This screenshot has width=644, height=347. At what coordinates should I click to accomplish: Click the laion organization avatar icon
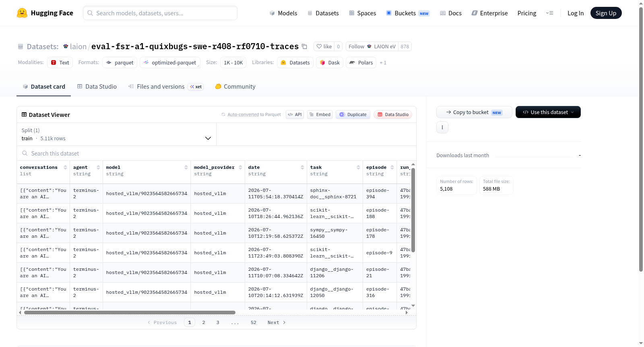coord(66,46)
